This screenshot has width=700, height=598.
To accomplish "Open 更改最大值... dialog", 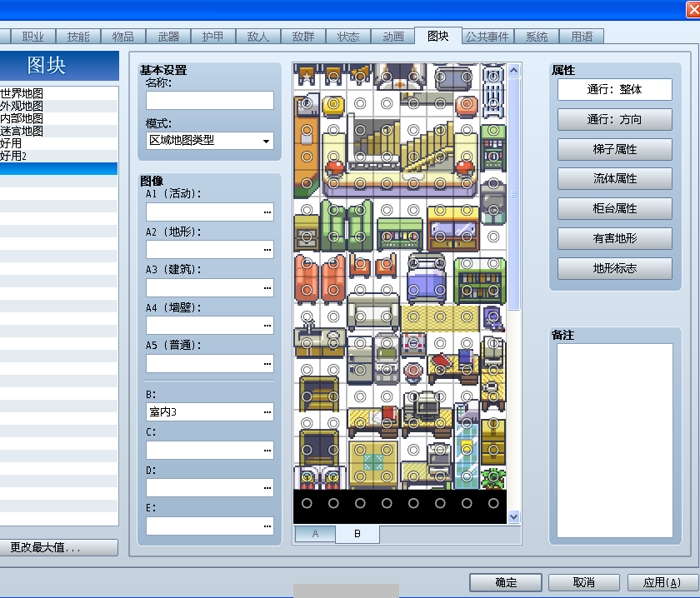I will coord(59,547).
